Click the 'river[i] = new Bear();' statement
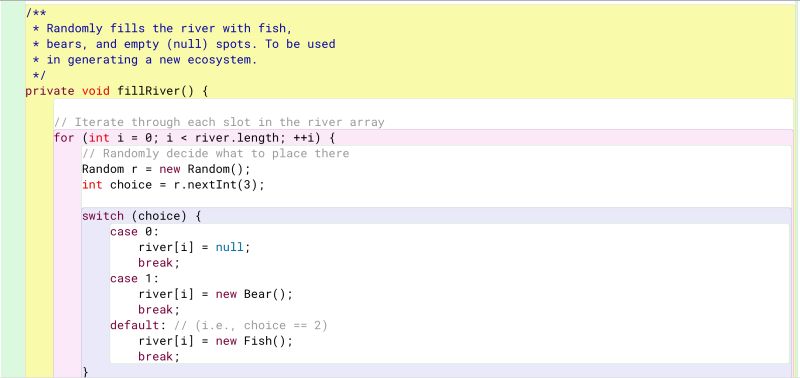This screenshot has width=800, height=378. click(x=215, y=294)
